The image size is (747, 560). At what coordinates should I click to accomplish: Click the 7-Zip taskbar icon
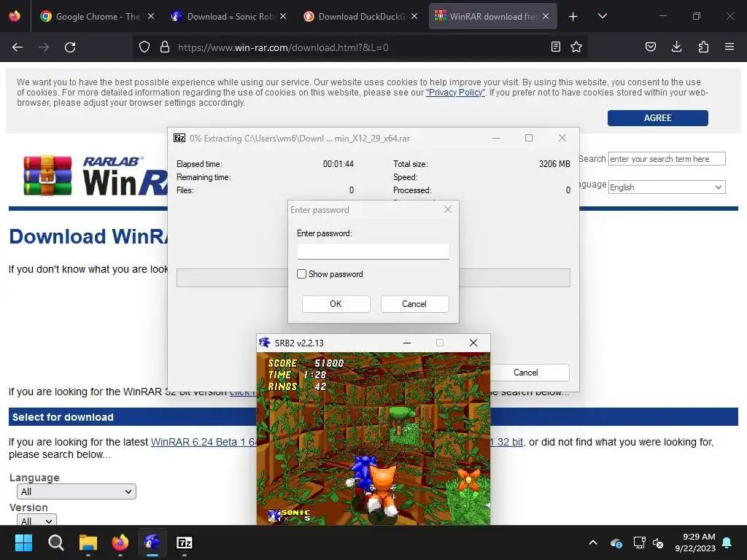(x=185, y=542)
